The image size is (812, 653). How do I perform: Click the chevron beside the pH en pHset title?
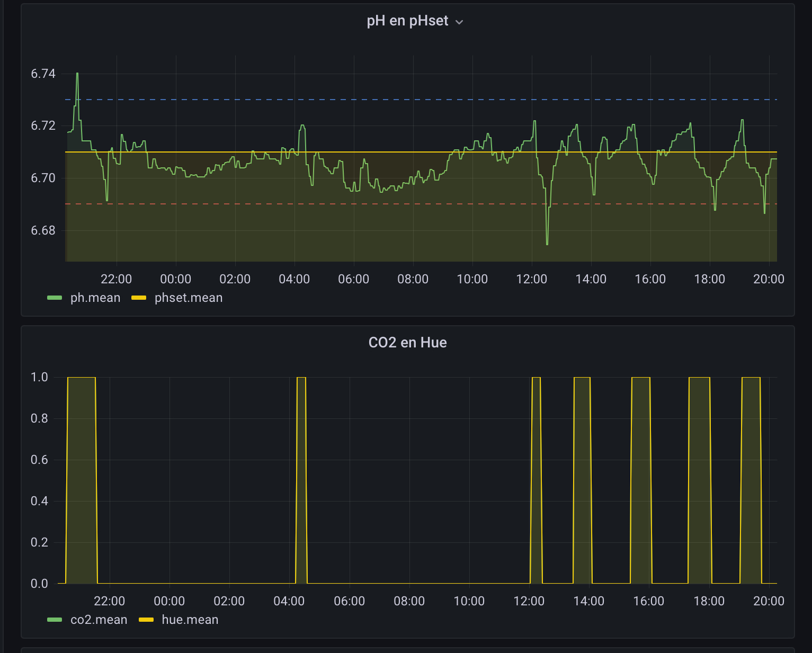[459, 22]
